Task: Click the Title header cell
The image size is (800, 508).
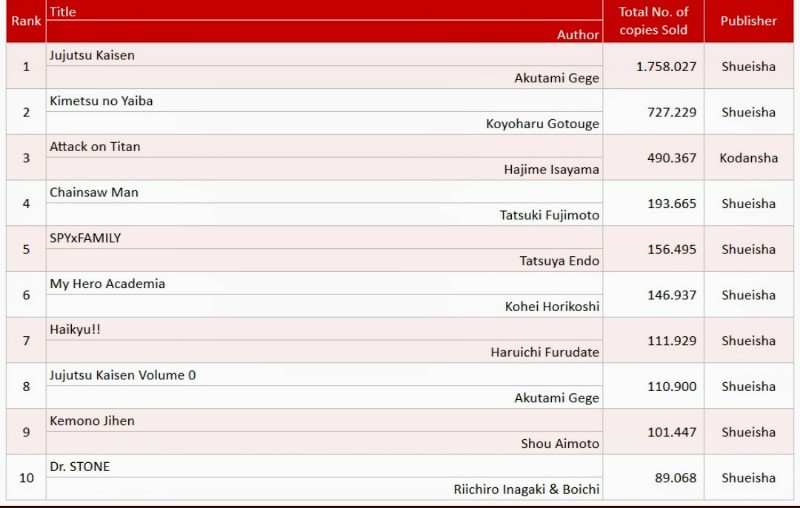Action: [324, 11]
